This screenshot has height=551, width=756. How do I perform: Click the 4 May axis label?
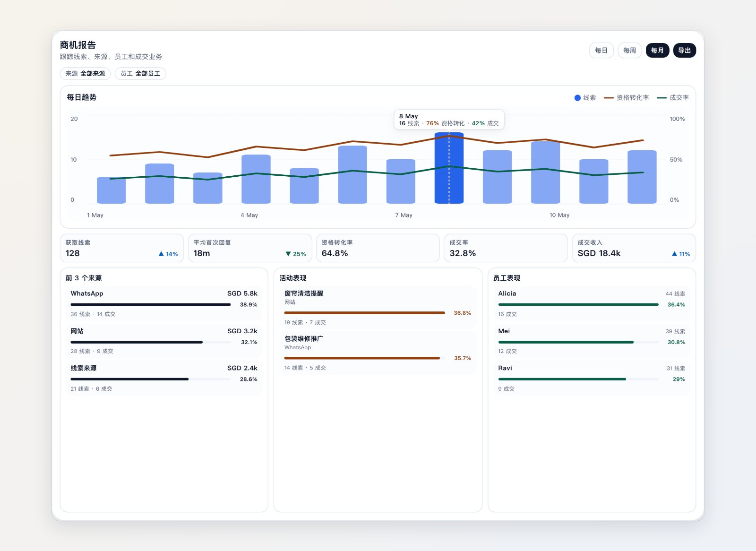[x=249, y=215]
